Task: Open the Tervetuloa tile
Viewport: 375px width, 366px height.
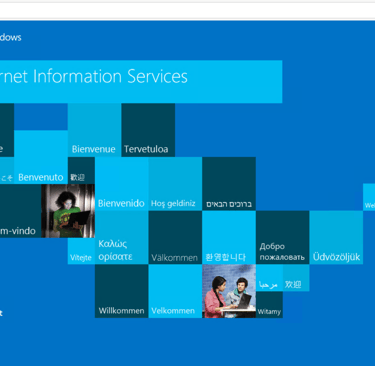Action: [148, 130]
